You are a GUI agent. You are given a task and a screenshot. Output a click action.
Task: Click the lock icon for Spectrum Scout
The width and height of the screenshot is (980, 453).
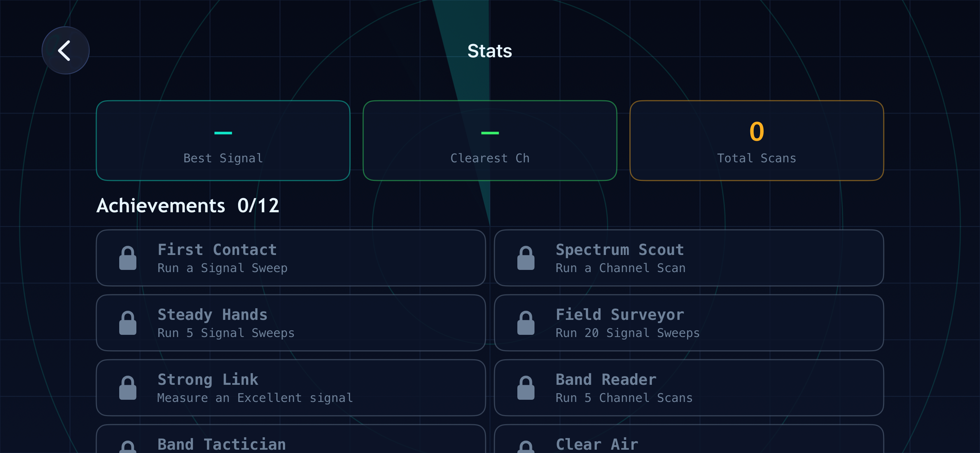click(526, 258)
